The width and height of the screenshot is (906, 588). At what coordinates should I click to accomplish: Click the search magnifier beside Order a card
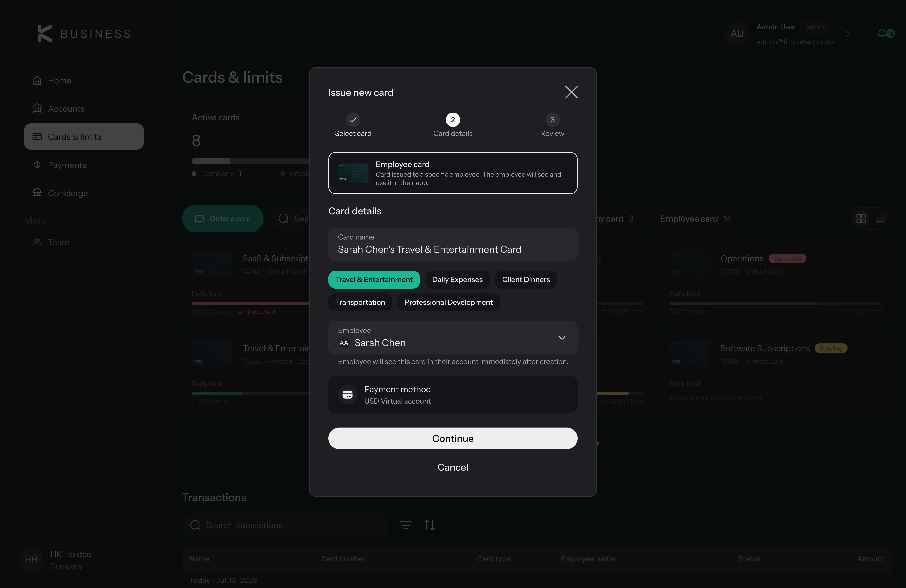pyautogui.click(x=284, y=219)
